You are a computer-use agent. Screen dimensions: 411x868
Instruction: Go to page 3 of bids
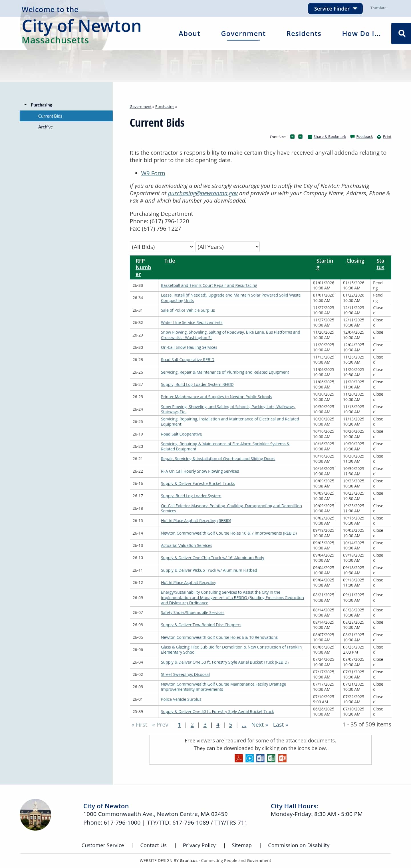[205, 725]
